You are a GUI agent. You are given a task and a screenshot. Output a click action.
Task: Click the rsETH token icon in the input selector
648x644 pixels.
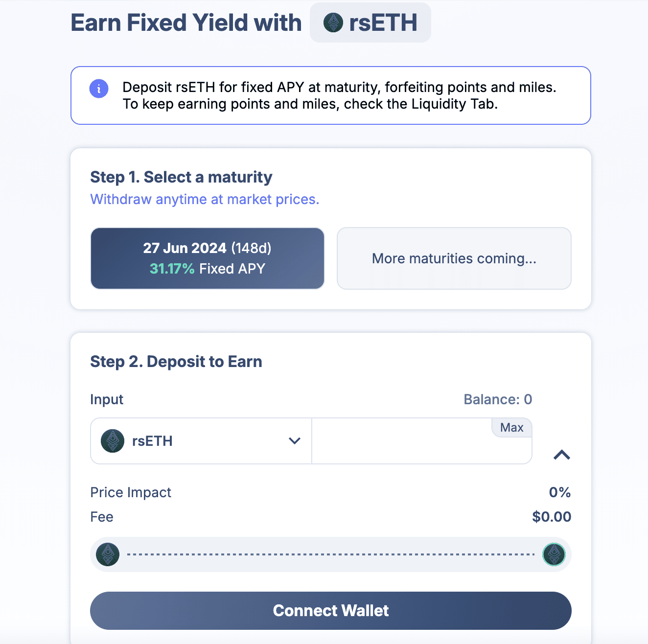pyautogui.click(x=113, y=441)
